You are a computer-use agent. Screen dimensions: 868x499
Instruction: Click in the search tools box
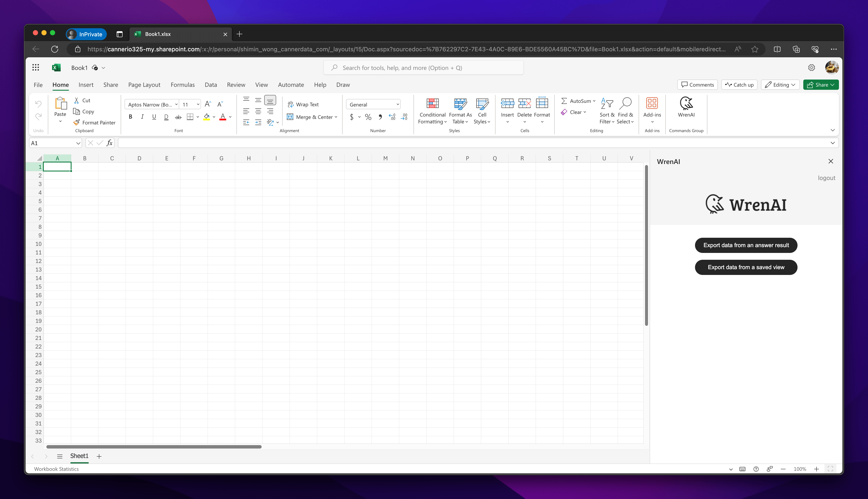(423, 68)
